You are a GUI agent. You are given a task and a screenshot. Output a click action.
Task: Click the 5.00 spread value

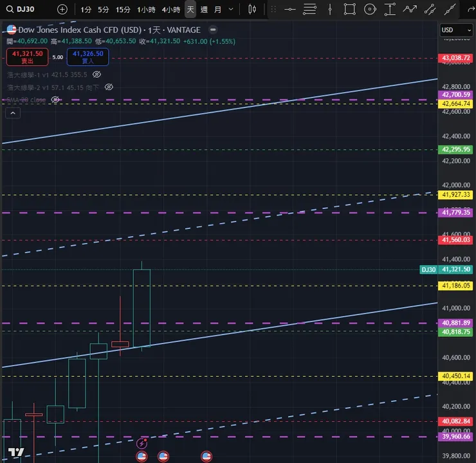click(x=58, y=57)
